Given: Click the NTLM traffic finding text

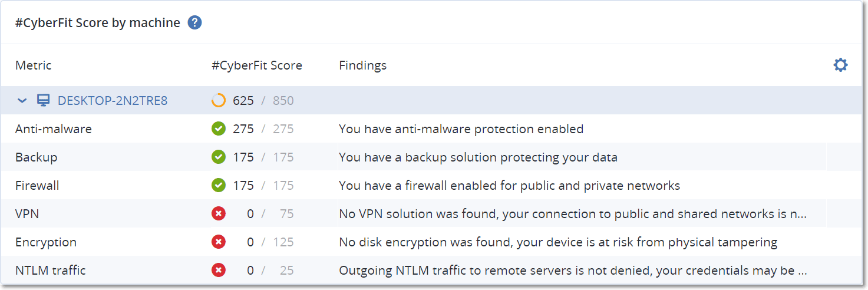Looking at the screenshot, I should [x=572, y=271].
